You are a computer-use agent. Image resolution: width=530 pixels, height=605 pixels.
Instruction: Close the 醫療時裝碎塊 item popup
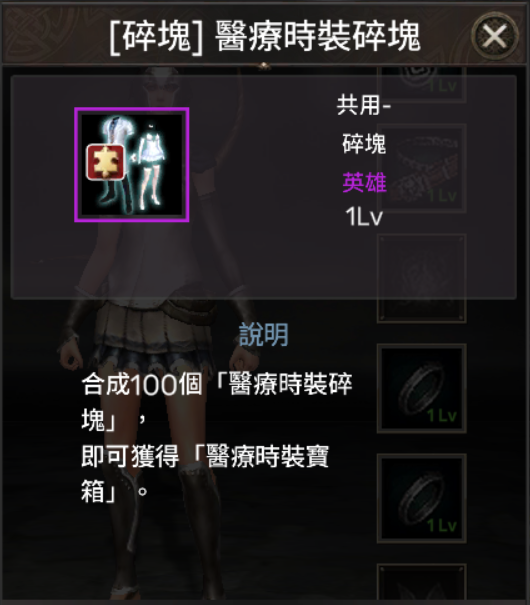coord(495,36)
